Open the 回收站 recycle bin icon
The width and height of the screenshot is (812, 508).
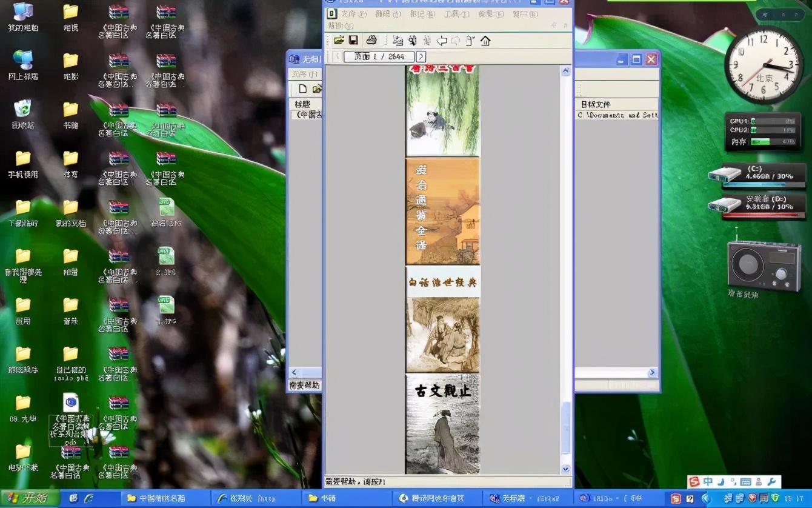click(x=23, y=115)
